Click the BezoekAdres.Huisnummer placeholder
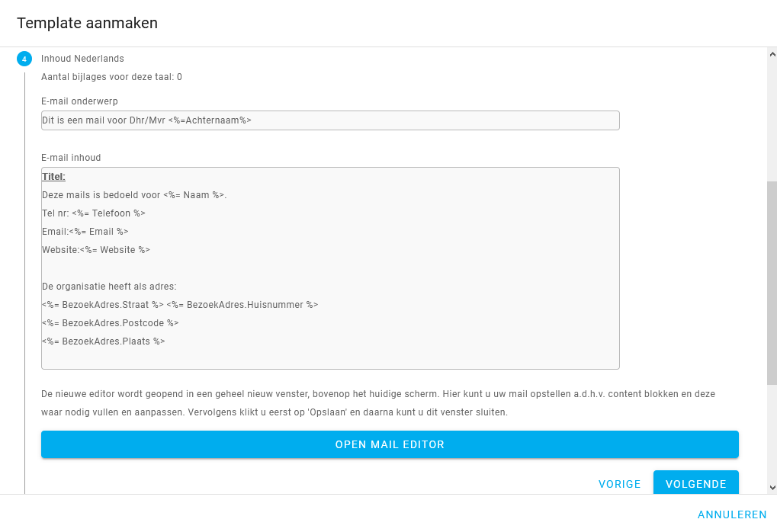The width and height of the screenshot is (777, 532). [242, 305]
